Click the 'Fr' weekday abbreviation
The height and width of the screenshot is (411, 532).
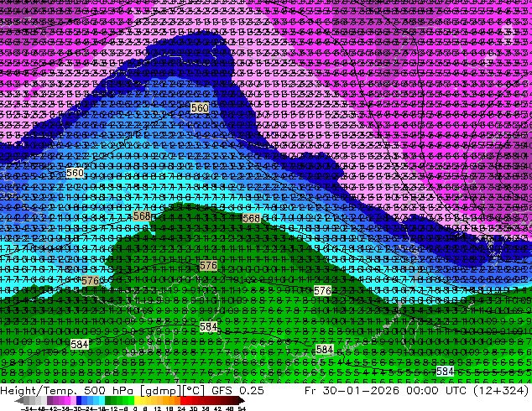(x=310, y=391)
